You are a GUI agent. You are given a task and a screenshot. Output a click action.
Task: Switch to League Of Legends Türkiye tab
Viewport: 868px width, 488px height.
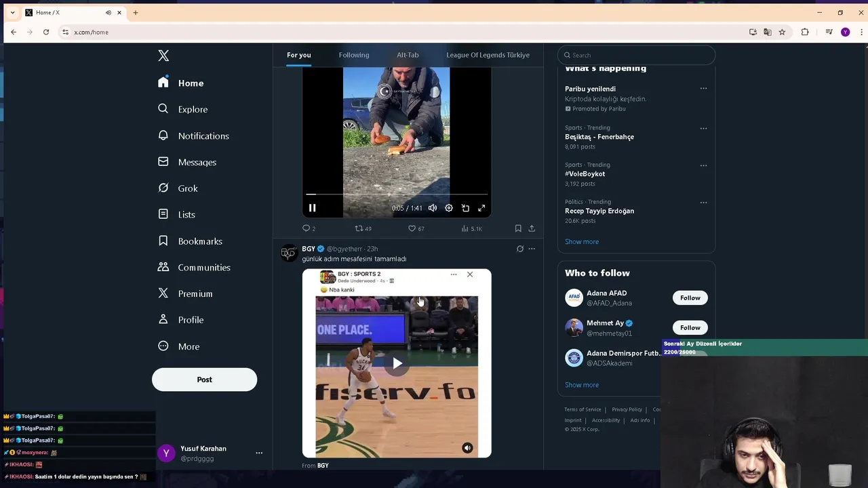click(488, 55)
